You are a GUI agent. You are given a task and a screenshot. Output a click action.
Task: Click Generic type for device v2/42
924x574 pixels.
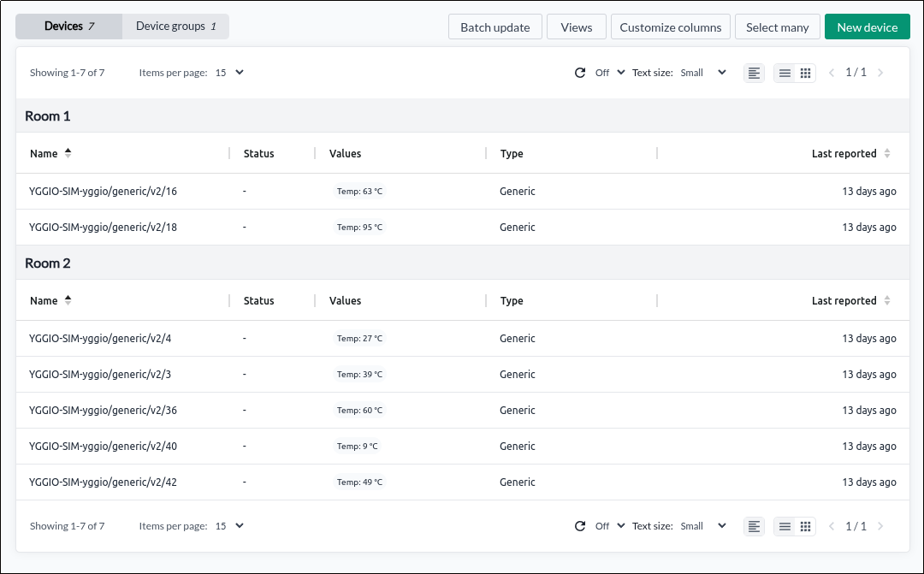518,482
